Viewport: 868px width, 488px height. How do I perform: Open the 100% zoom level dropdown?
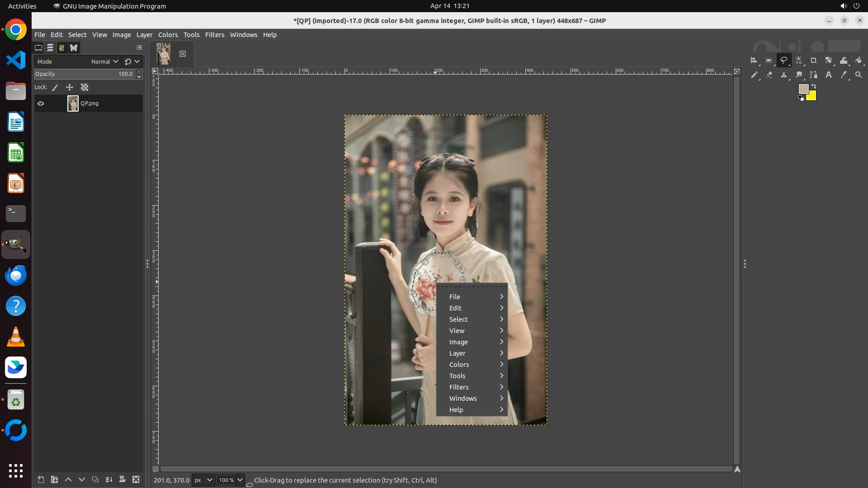240,480
